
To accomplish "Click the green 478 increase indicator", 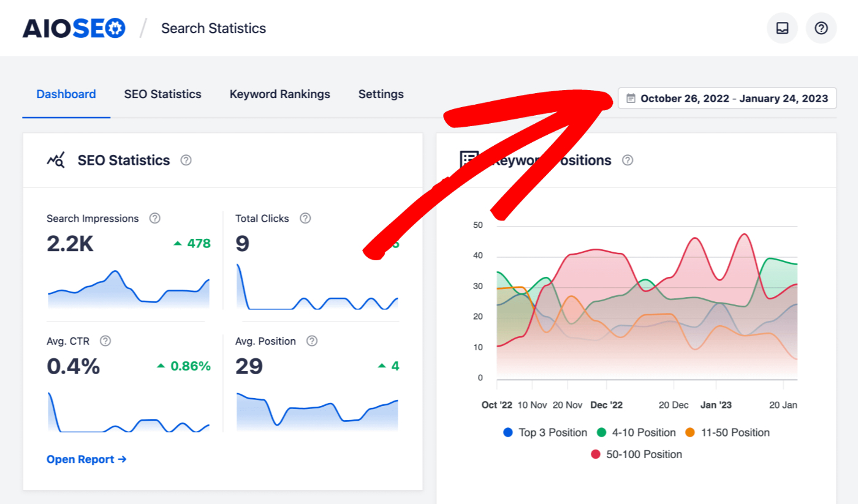I will click(x=192, y=244).
